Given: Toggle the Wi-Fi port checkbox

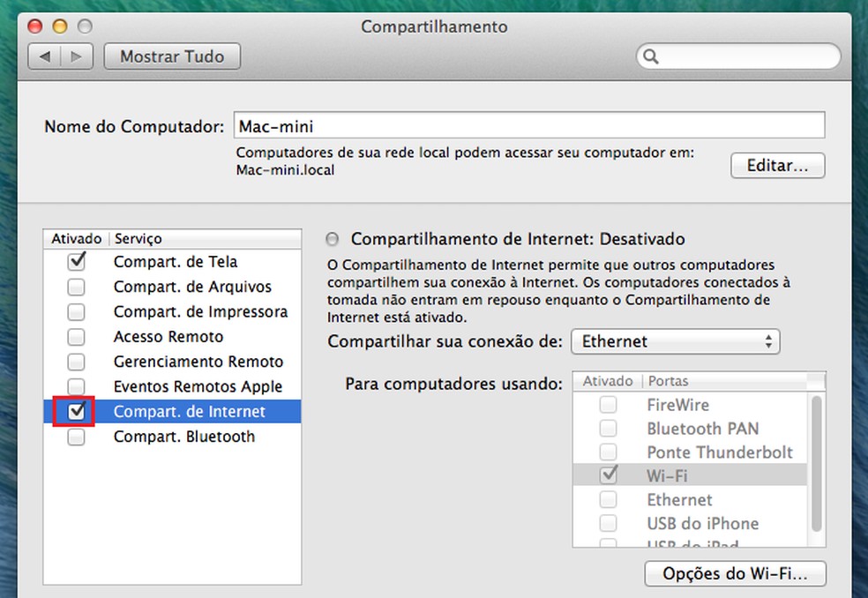Looking at the screenshot, I should point(609,475).
